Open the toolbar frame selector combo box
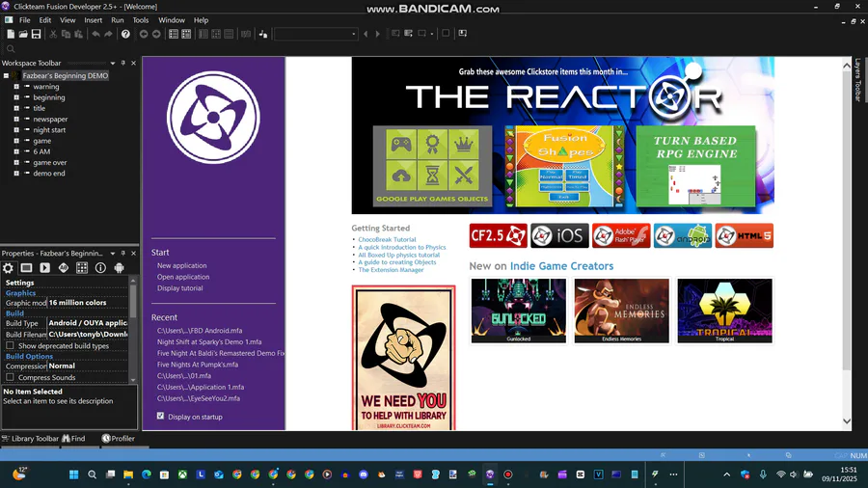 (x=315, y=34)
